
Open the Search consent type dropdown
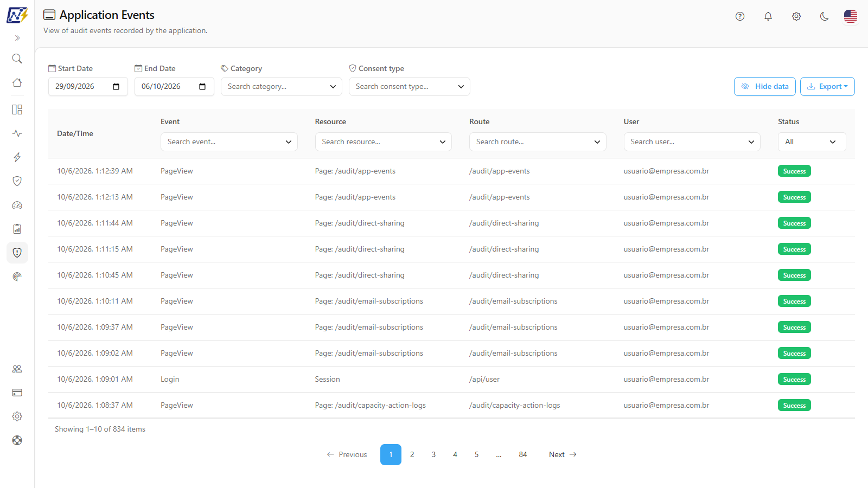coord(410,87)
